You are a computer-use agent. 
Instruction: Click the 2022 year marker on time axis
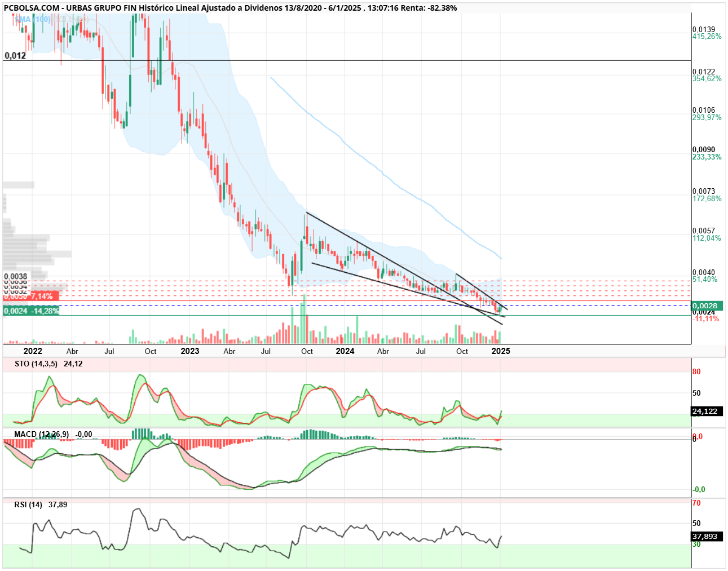(x=33, y=351)
